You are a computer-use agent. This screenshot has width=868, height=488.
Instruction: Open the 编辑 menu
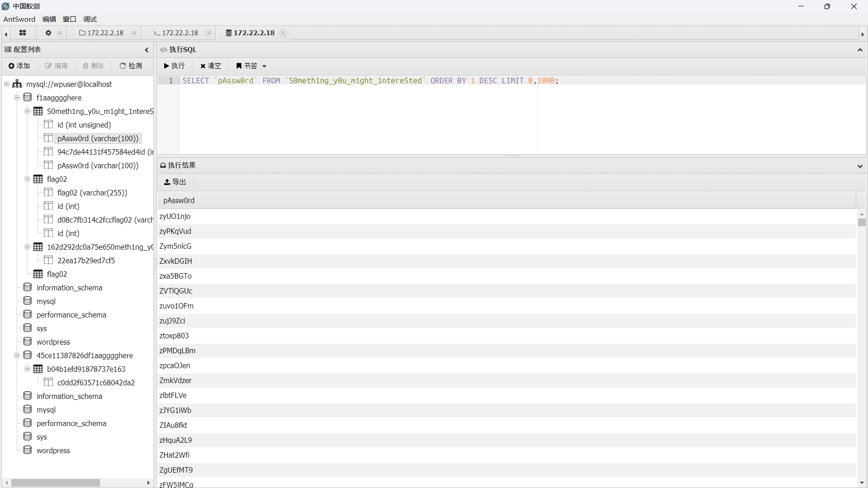pyautogui.click(x=49, y=19)
